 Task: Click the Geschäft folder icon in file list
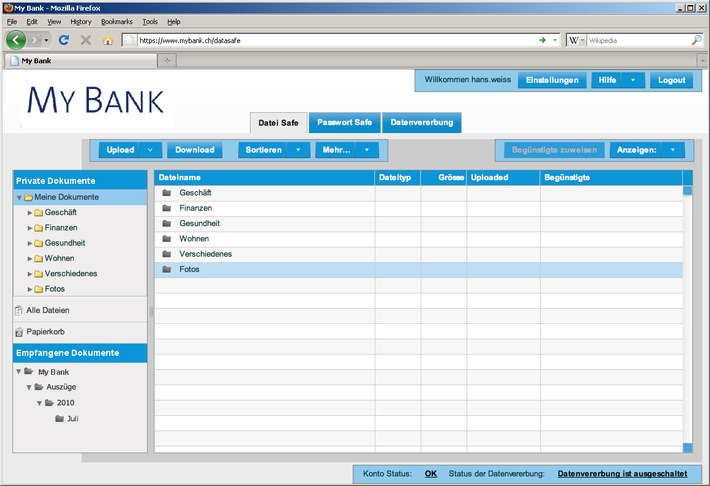coord(167,193)
